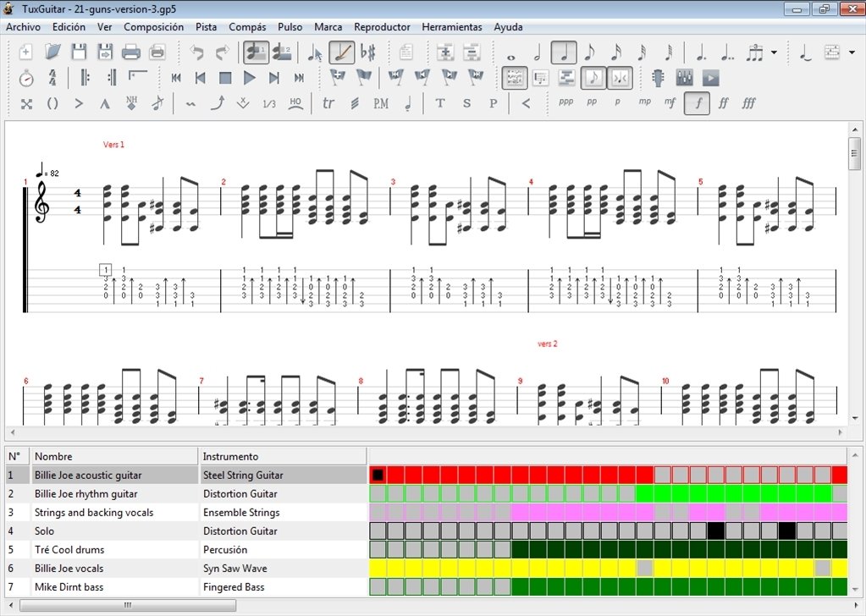Click the stop playback button

(x=225, y=78)
